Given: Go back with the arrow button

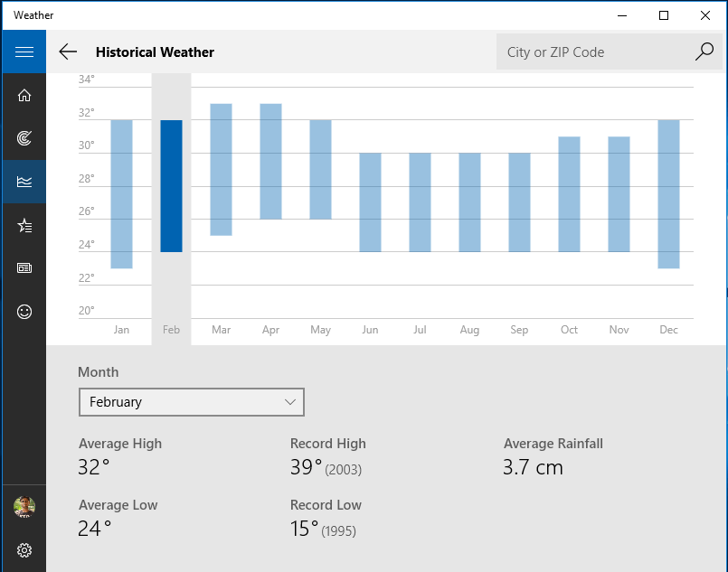Looking at the screenshot, I should tap(68, 52).
